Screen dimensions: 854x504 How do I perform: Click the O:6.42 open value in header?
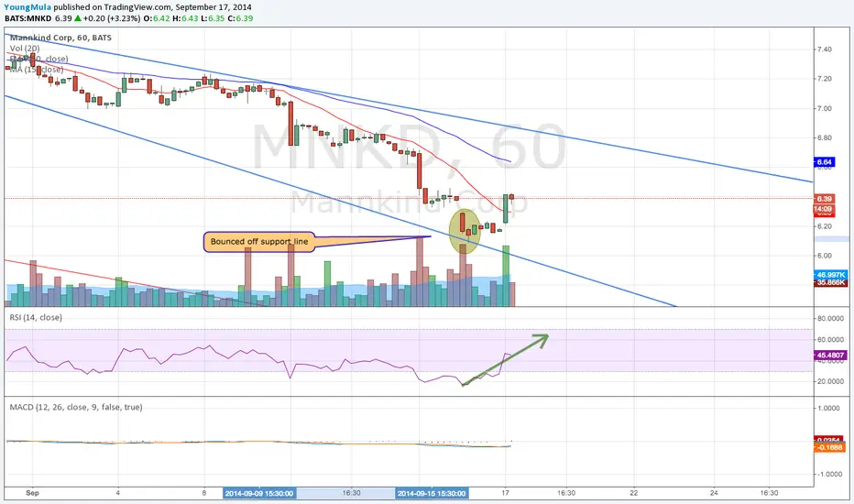point(155,18)
